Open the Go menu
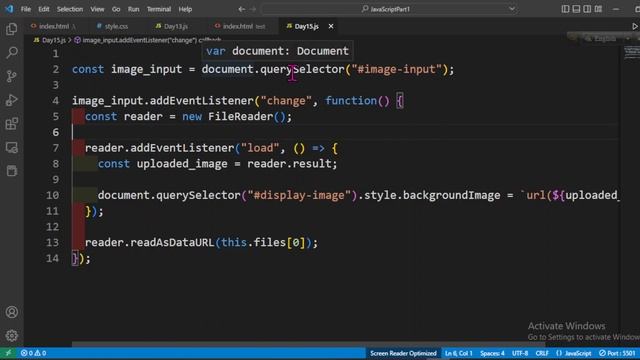This screenshot has width=640, height=360. 116,9
